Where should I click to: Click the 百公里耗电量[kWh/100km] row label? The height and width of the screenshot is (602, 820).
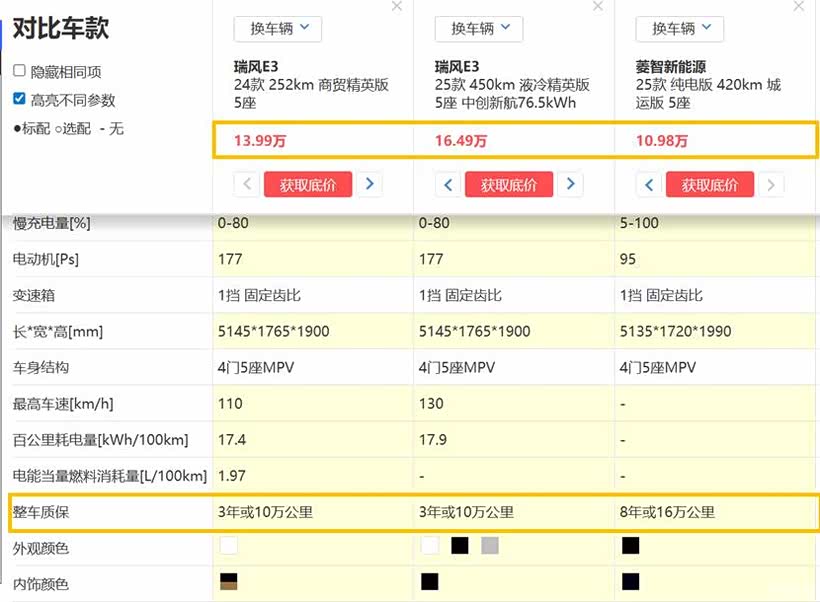pyautogui.click(x=100, y=440)
